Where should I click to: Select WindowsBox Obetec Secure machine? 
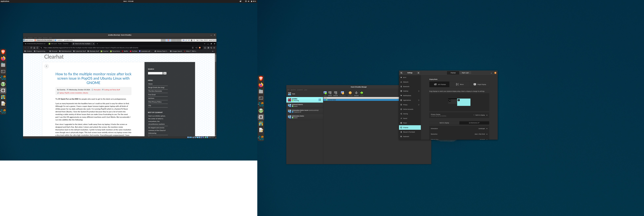[305, 111]
